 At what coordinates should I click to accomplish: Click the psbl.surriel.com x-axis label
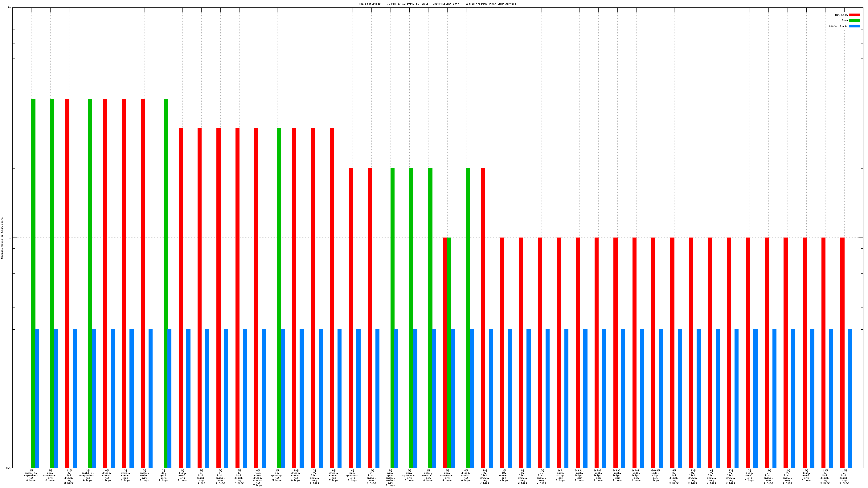coord(428,475)
